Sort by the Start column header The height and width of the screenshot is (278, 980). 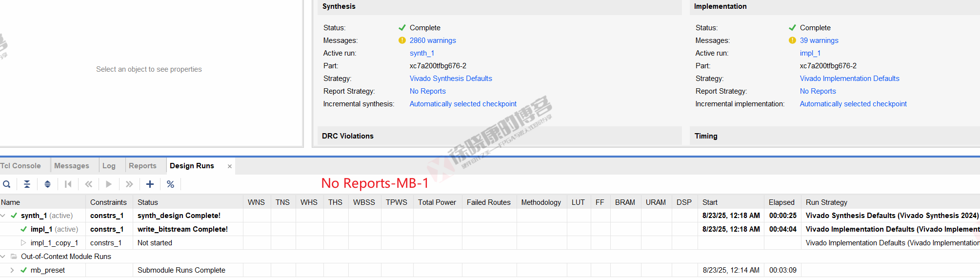click(x=731, y=202)
